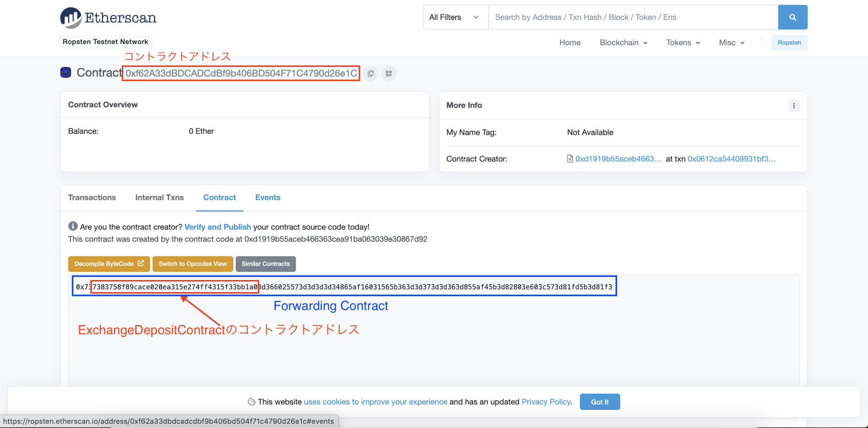Expand the Tokens menu
This screenshot has height=428, width=868.
(x=683, y=43)
